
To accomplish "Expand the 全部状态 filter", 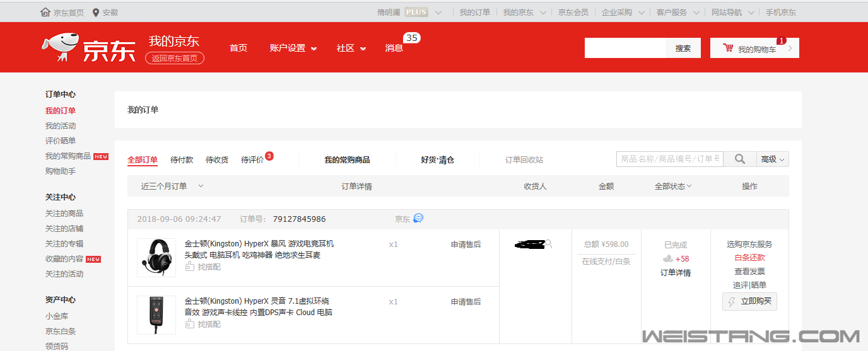I will coord(673,186).
